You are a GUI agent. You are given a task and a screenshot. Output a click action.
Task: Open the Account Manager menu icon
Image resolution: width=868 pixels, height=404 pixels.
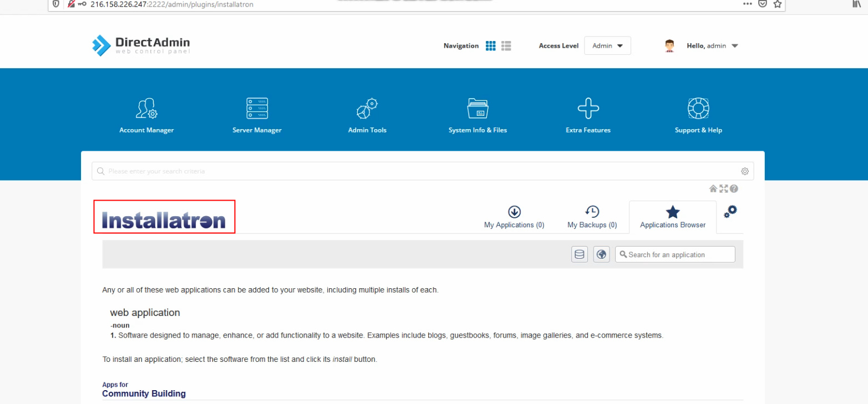click(146, 109)
